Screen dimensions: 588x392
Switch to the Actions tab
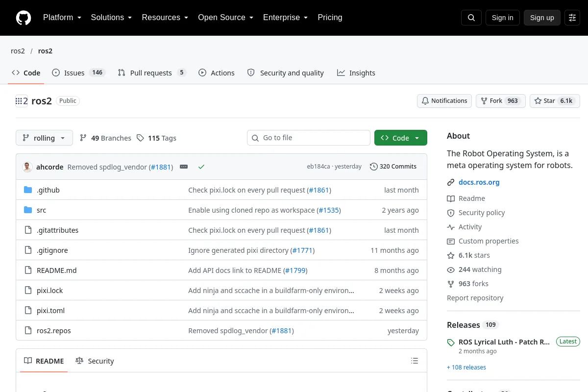click(x=217, y=73)
